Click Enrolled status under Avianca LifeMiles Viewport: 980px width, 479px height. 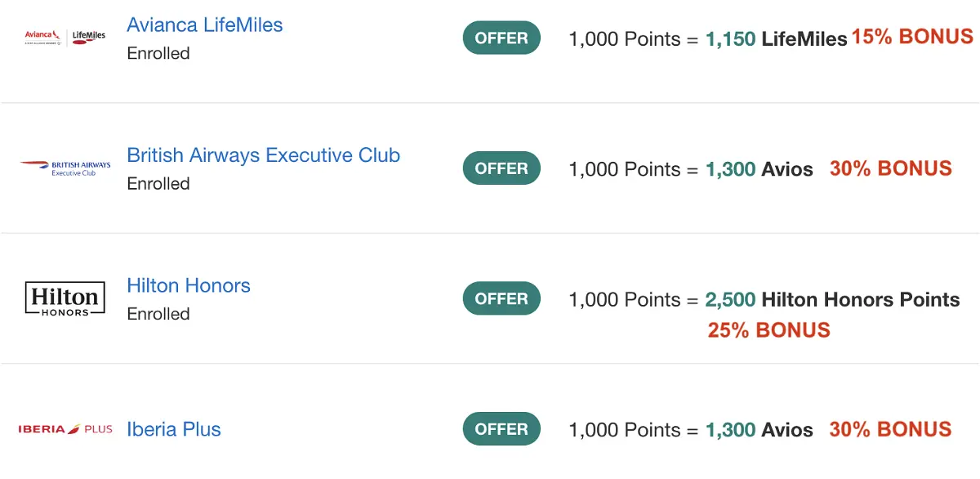158,53
